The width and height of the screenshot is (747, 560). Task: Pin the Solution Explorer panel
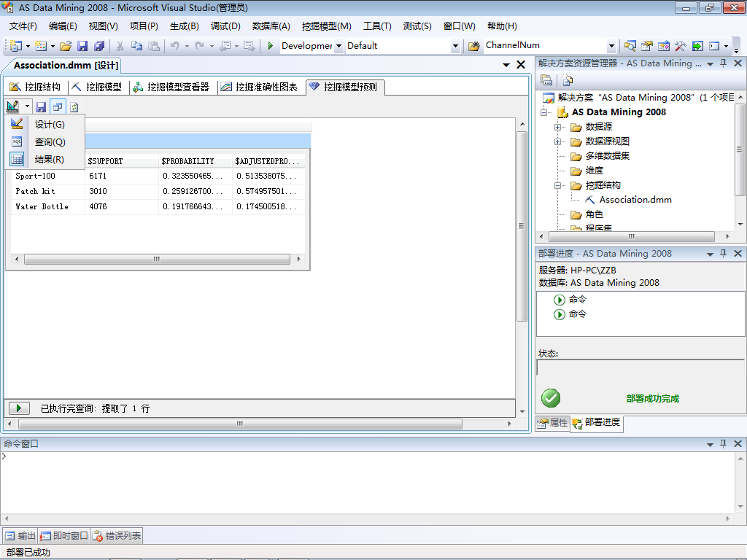(723, 63)
